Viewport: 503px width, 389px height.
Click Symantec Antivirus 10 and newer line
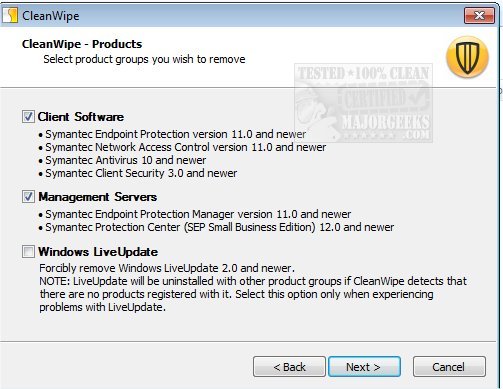click(x=122, y=160)
